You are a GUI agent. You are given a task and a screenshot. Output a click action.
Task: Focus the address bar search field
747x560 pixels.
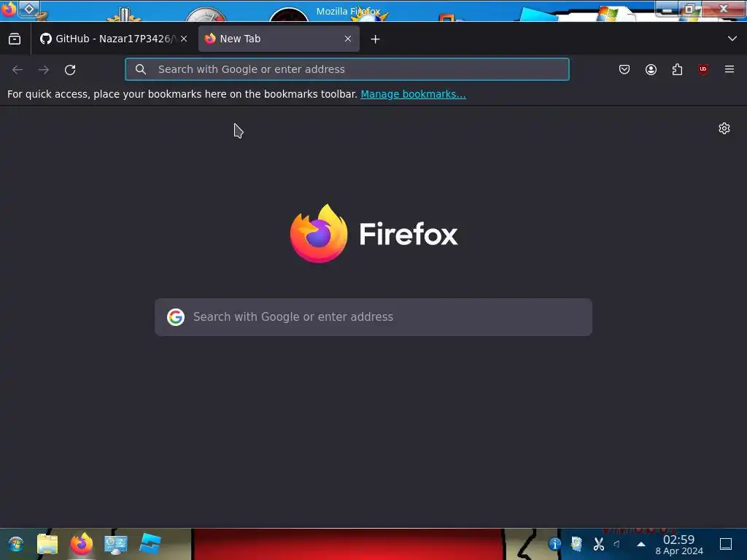point(347,69)
